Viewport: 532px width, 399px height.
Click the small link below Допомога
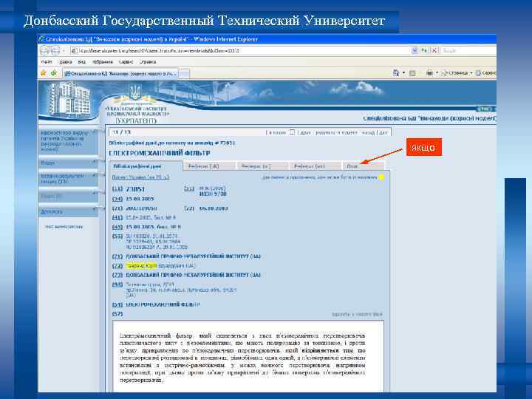(x=64, y=227)
